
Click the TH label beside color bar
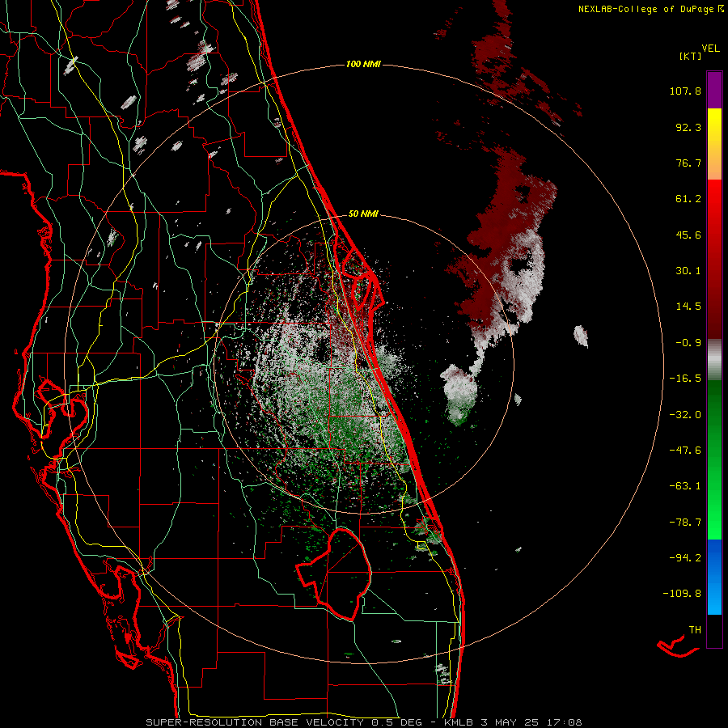[695, 630]
